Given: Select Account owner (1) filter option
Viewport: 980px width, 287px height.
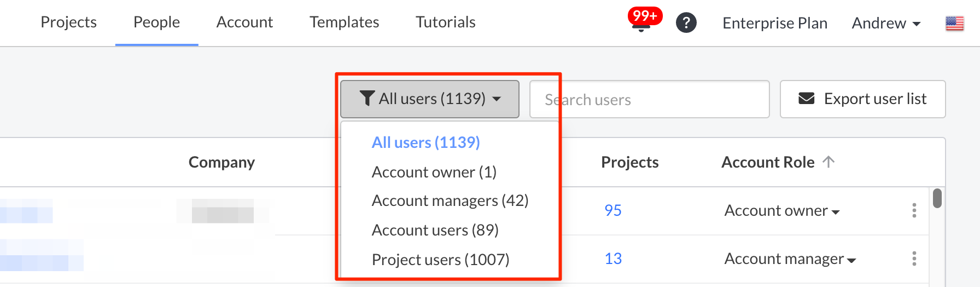Looking at the screenshot, I should tap(434, 172).
